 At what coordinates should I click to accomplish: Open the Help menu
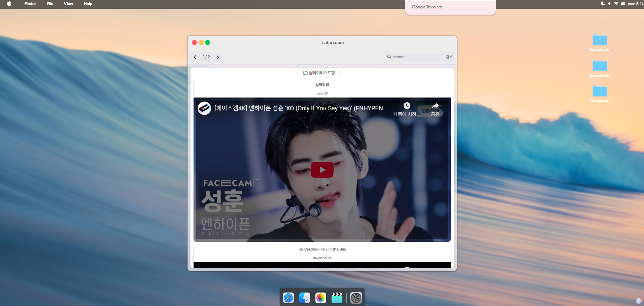click(88, 4)
